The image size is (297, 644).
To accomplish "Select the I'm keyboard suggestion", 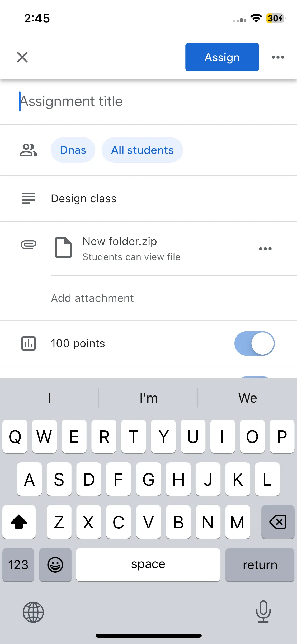I will [148, 398].
